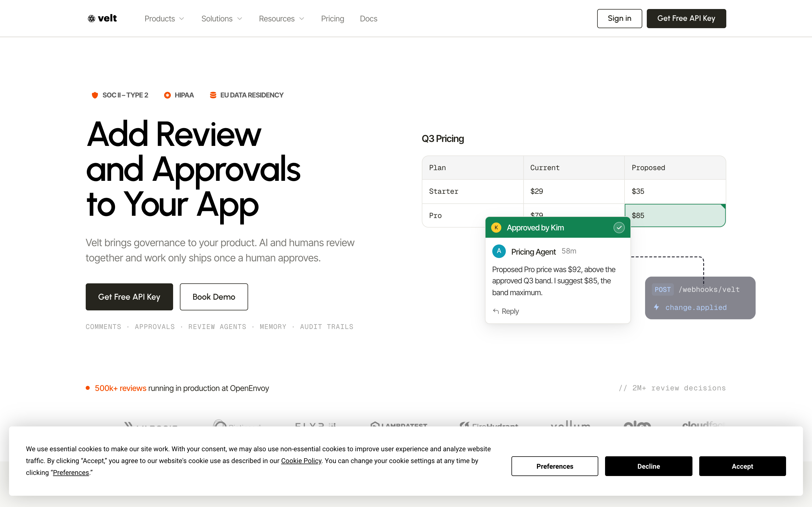The height and width of the screenshot is (507, 812).
Task: Accept cookies in the consent banner
Action: pyautogui.click(x=742, y=466)
